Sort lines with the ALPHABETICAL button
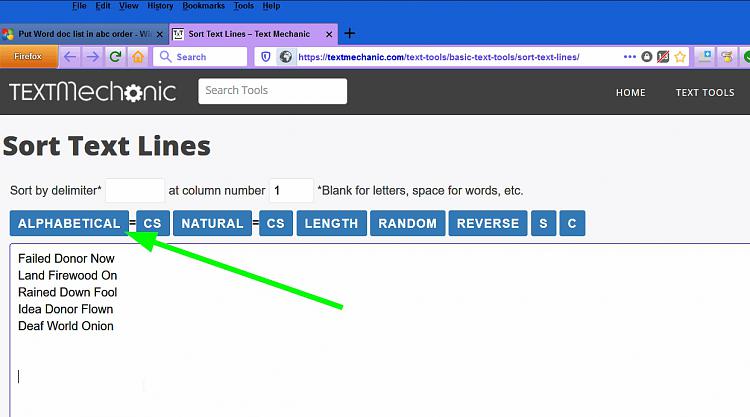The image size is (750, 417). pyautogui.click(x=69, y=223)
